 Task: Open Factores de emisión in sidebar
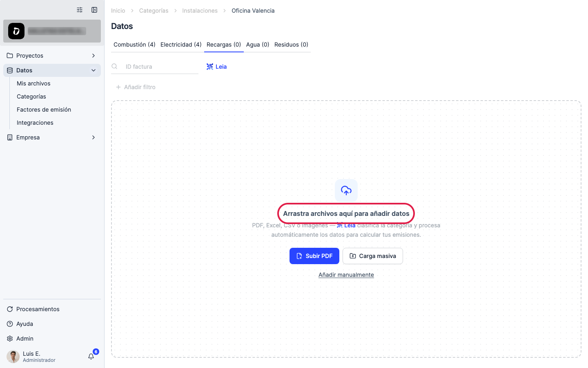[x=44, y=110]
